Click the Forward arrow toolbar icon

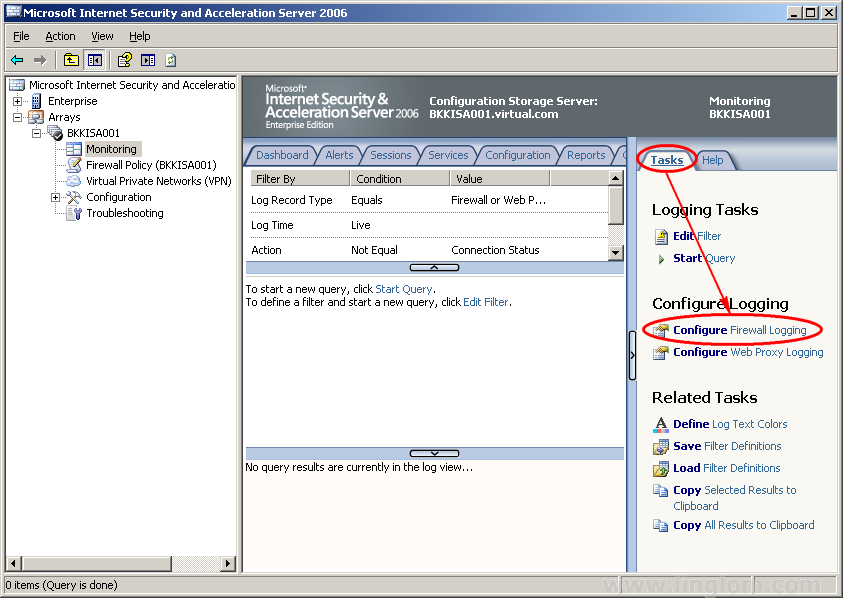(40, 60)
